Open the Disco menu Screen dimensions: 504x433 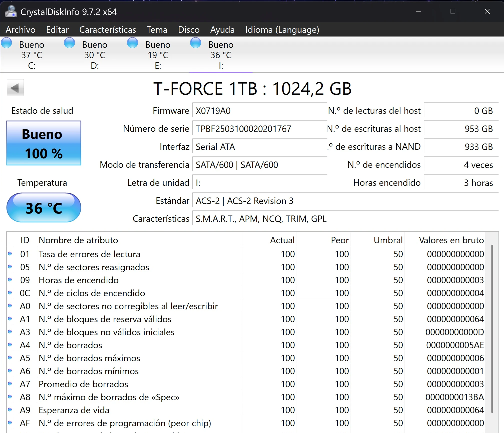(189, 29)
